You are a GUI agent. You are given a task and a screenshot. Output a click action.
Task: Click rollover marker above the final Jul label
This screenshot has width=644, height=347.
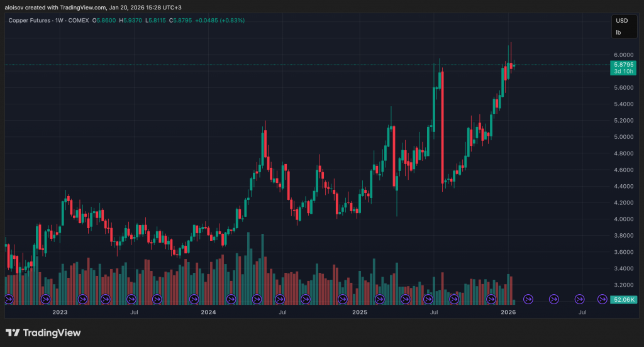[580, 299]
